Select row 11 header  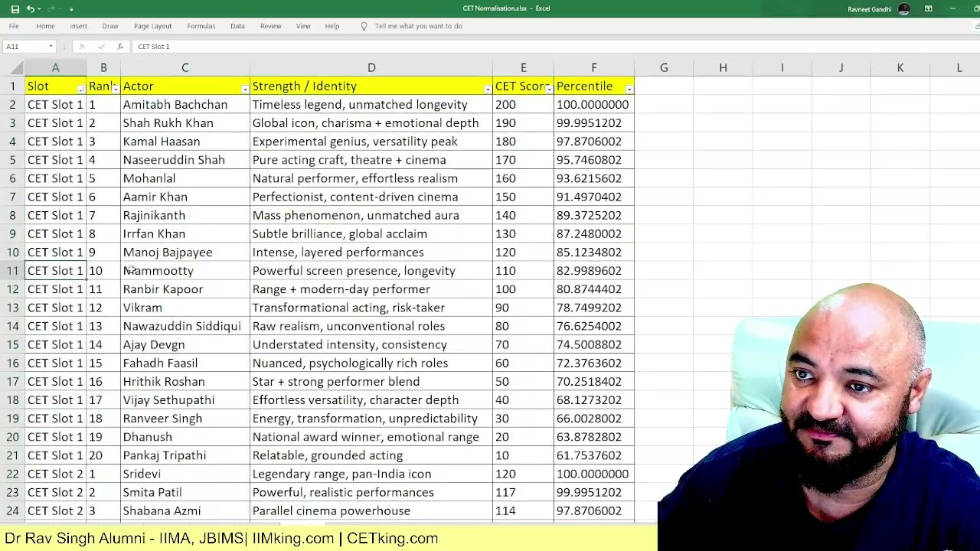[12, 271]
